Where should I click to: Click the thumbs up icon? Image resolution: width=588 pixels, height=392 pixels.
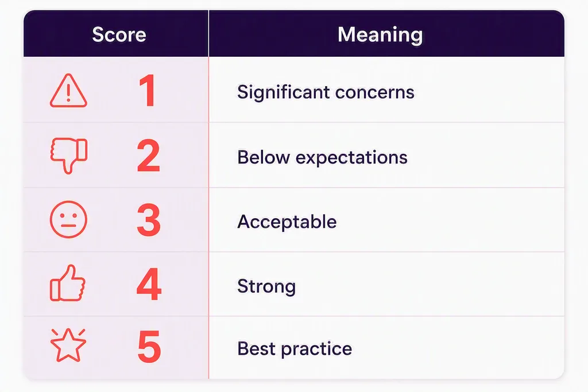coord(68,284)
